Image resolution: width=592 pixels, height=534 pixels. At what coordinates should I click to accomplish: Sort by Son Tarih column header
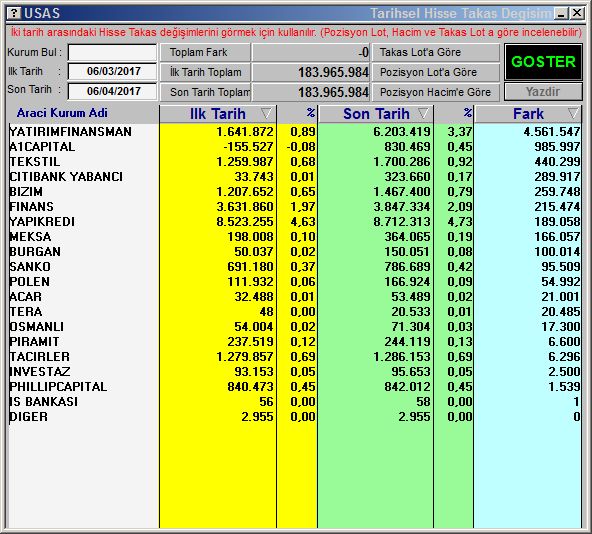pyautogui.click(x=376, y=114)
